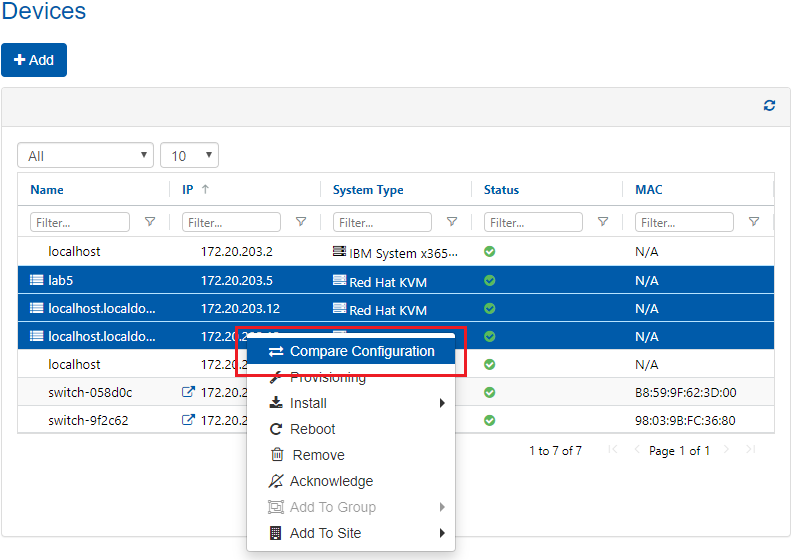The image size is (792, 560).
Task: Open the 'All' group filter dropdown
Action: pyautogui.click(x=85, y=156)
